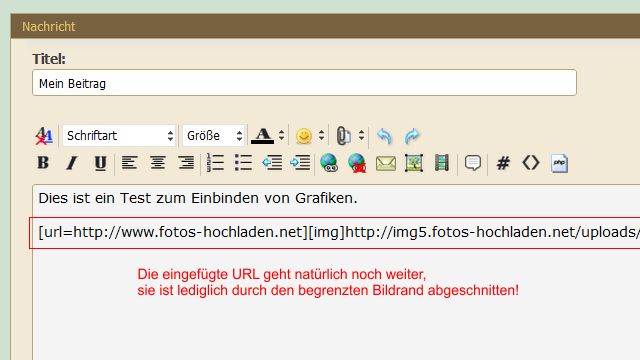Toggle bold formatting
Viewport: 640px width, 360px height.
pyautogui.click(x=43, y=163)
